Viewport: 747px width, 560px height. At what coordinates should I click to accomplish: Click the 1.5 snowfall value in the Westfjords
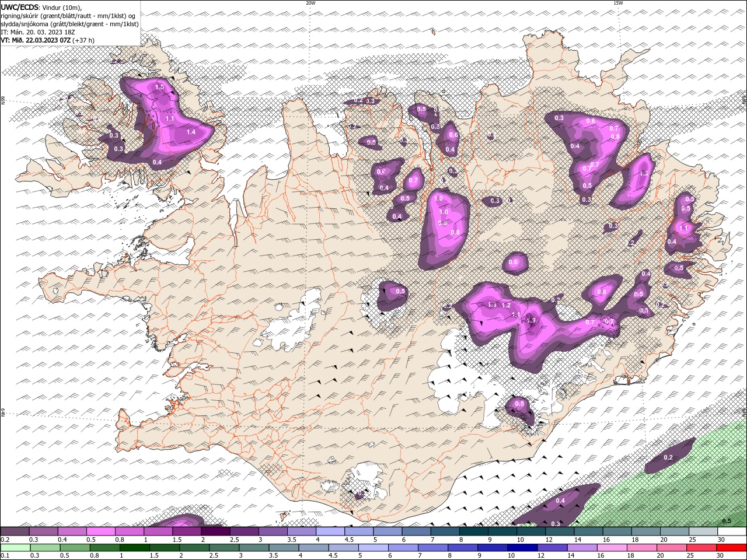(x=160, y=87)
